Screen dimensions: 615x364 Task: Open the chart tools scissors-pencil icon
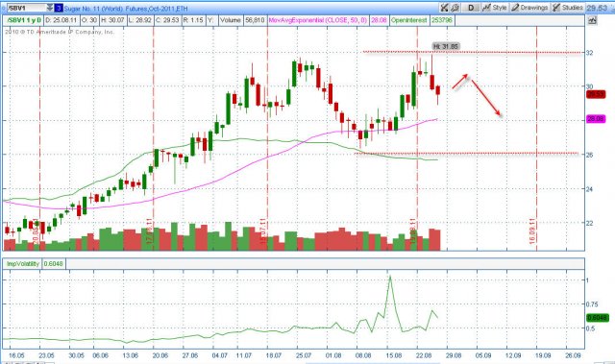click(444, 8)
